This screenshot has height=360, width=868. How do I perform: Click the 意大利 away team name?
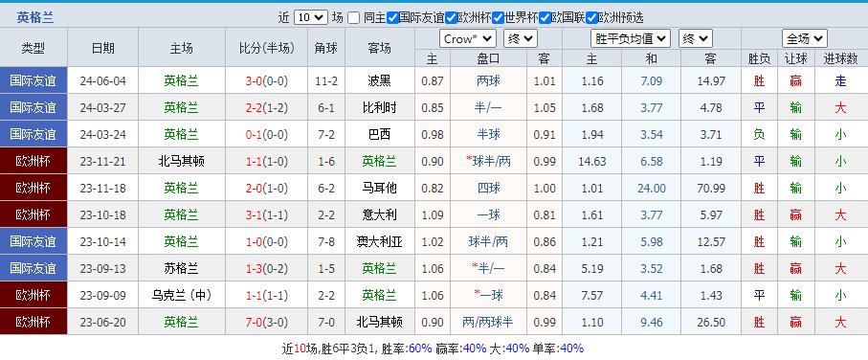pos(379,214)
